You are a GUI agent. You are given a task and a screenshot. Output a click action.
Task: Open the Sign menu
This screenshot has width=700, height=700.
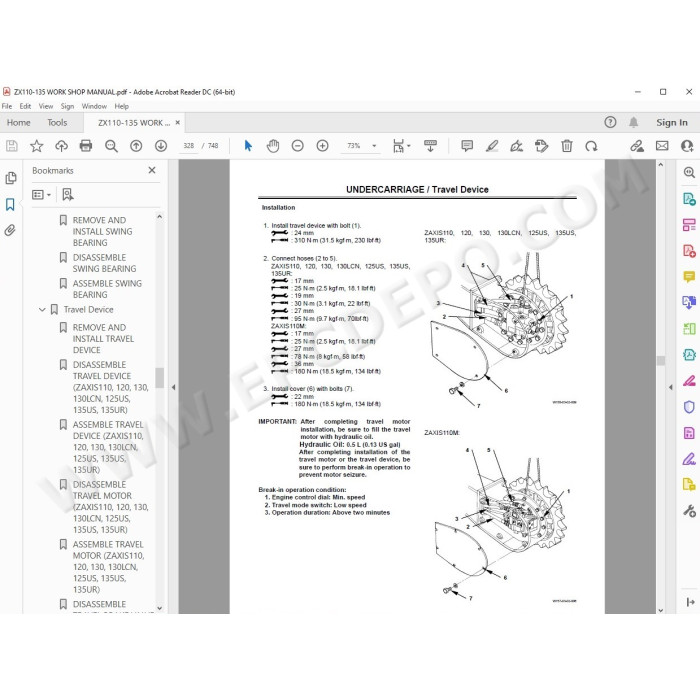coord(67,106)
